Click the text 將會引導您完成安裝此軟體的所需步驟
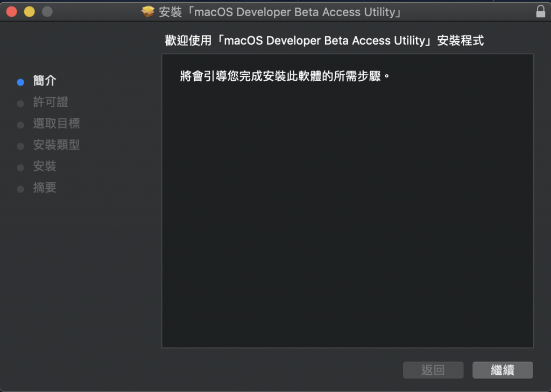Screen dimensions: 551x392 click(285, 76)
